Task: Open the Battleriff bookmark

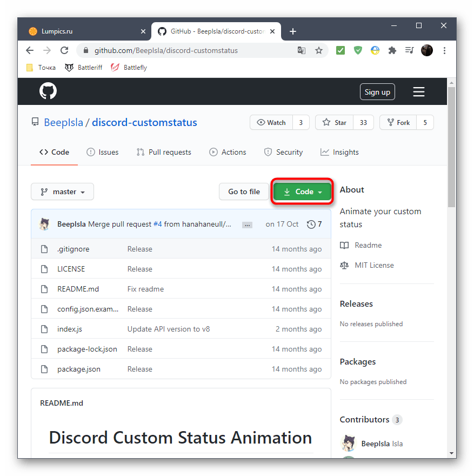Action: click(x=83, y=68)
